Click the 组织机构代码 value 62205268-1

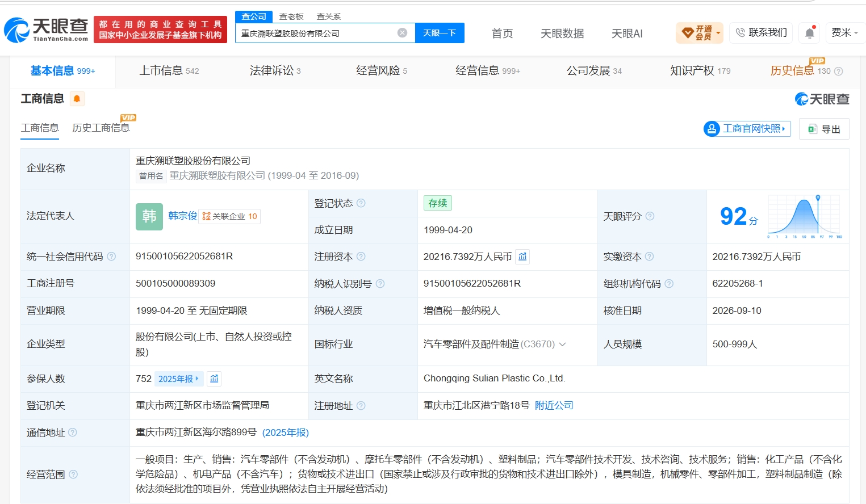[738, 283]
